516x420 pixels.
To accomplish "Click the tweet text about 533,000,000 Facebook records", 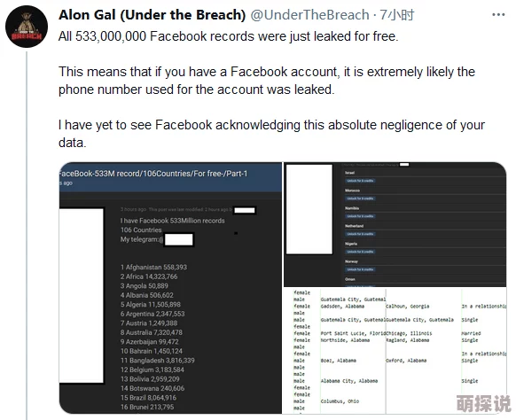I will [229, 36].
